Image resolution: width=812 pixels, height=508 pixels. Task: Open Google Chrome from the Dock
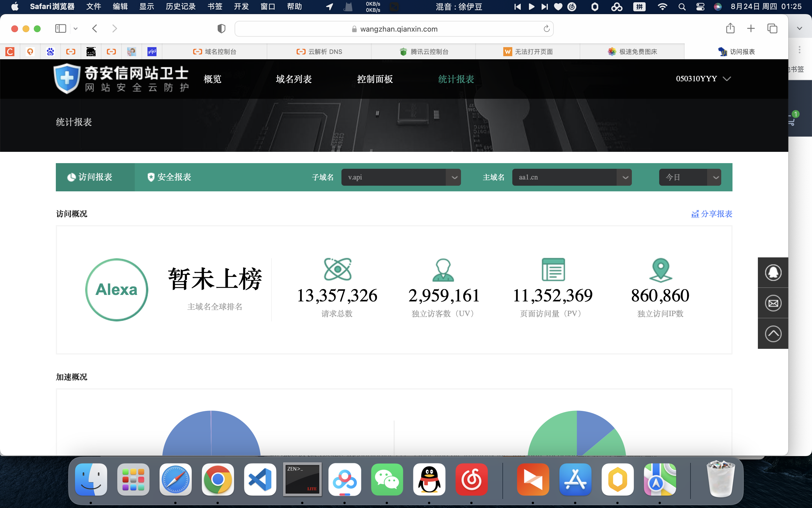click(x=218, y=480)
